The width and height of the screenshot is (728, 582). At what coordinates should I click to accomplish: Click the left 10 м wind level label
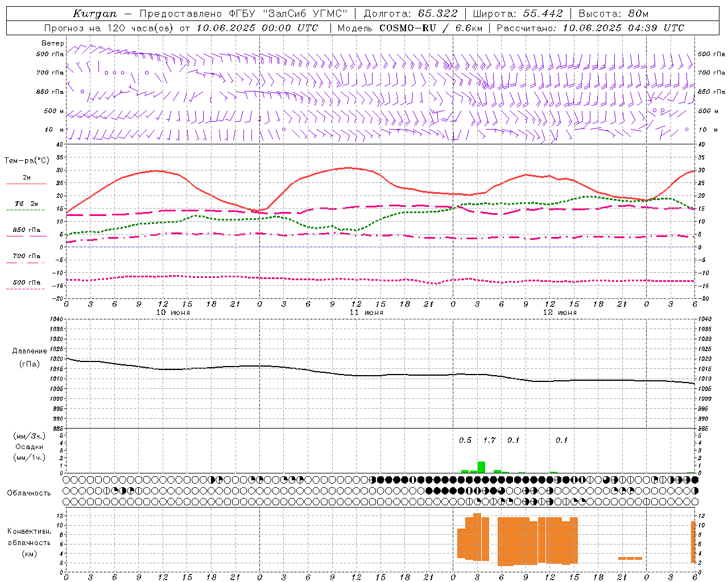(x=54, y=130)
